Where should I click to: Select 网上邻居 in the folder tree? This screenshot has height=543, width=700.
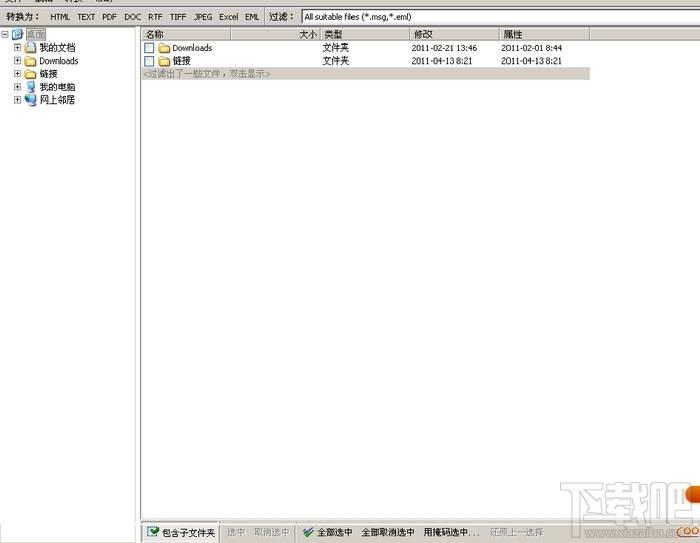tap(57, 100)
